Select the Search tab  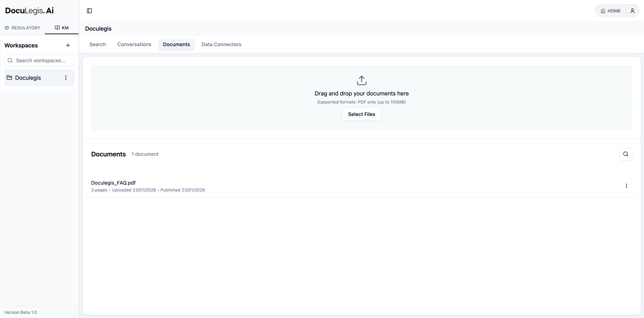[x=97, y=44]
